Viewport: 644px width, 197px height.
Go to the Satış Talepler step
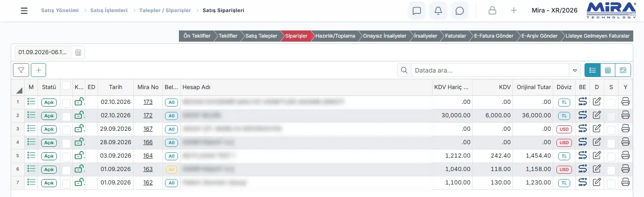point(261,36)
